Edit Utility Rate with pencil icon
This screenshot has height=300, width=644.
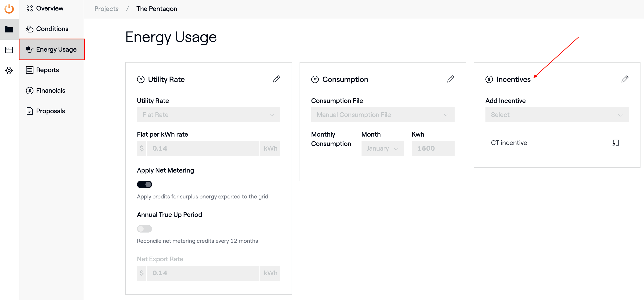pos(276,79)
